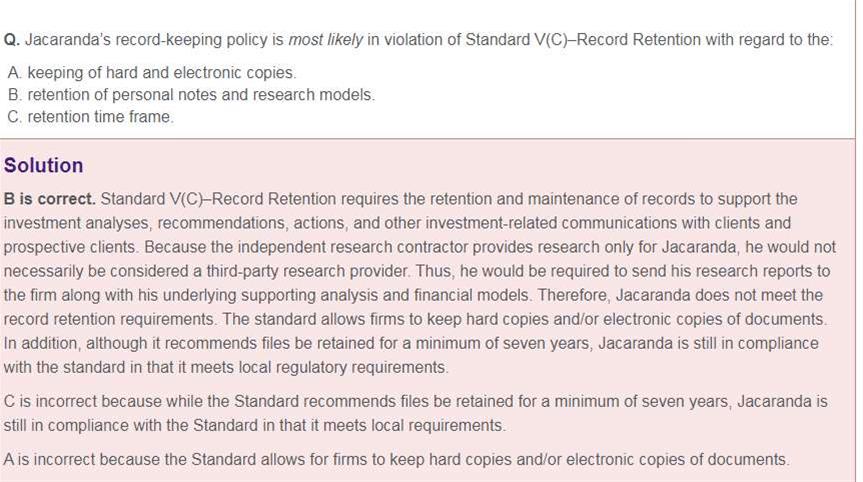Select answer A about hard and electronic copies
Viewport: 863px width, 482px height.
click(x=160, y=73)
